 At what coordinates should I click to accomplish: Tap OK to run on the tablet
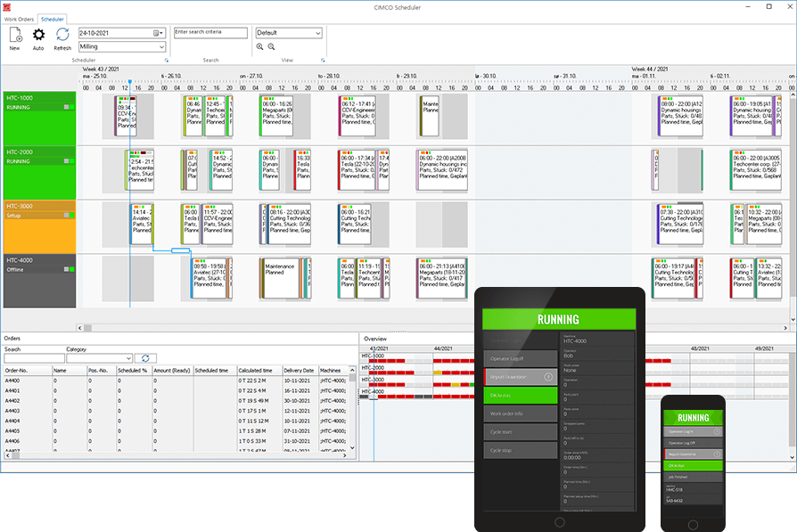click(x=521, y=396)
